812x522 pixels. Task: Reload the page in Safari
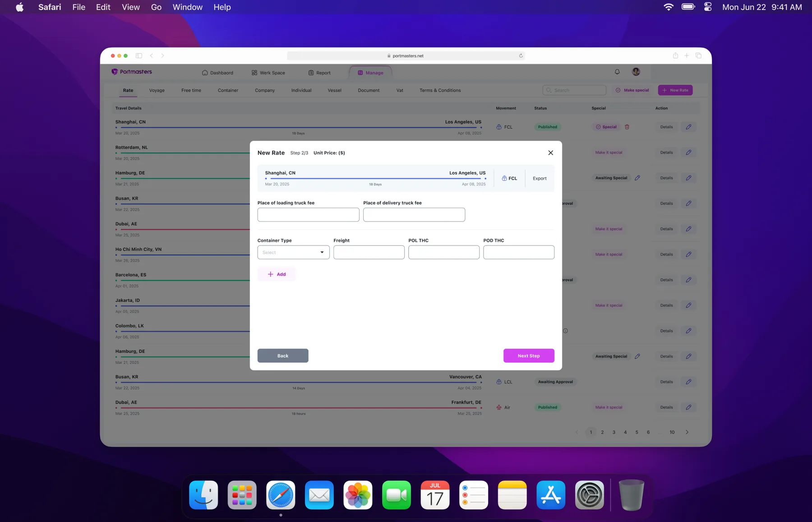(521, 55)
